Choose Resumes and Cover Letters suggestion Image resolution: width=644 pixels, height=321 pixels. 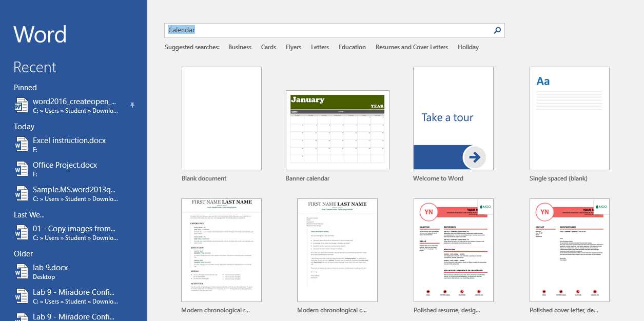click(412, 47)
